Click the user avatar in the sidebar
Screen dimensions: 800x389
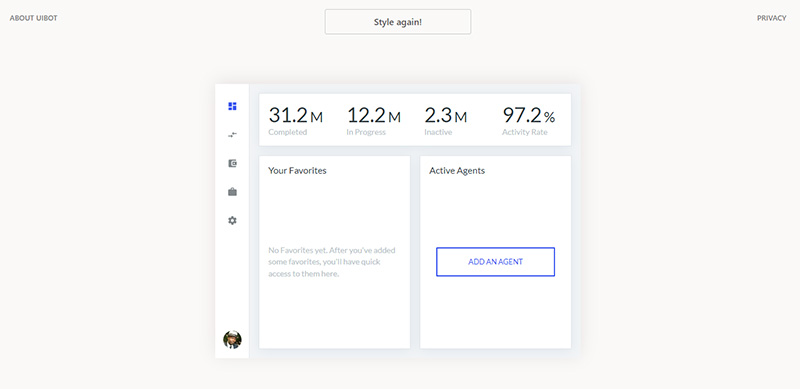coord(232,339)
